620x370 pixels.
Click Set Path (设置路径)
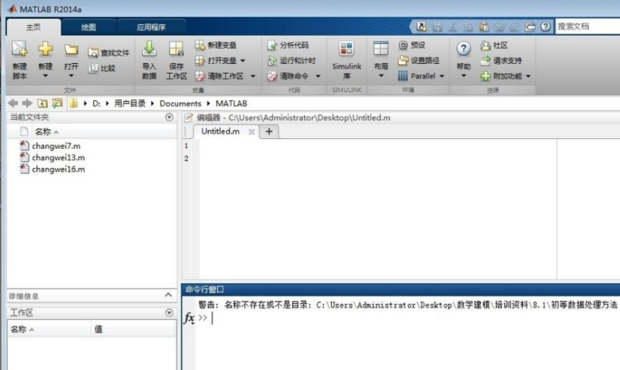coord(418,60)
